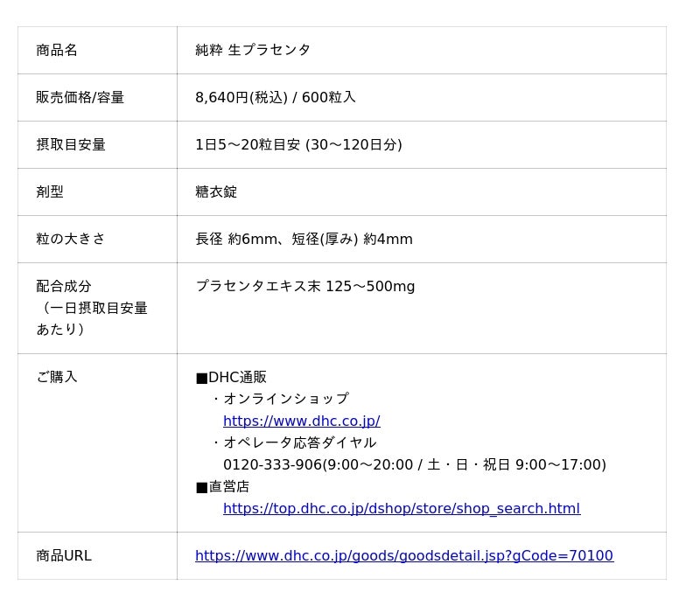Select the 販売価格/容量 label cell
Viewport: 700px width, 606px height.
tap(80, 97)
